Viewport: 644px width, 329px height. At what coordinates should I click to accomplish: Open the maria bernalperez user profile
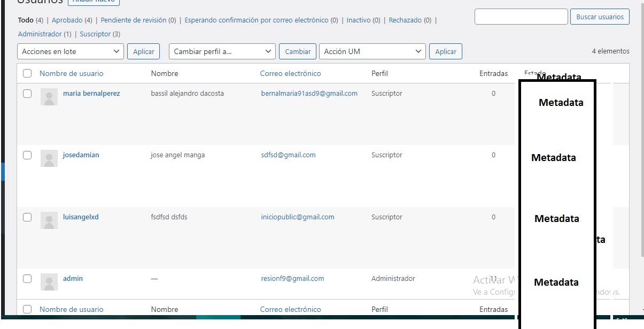pos(91,94)
